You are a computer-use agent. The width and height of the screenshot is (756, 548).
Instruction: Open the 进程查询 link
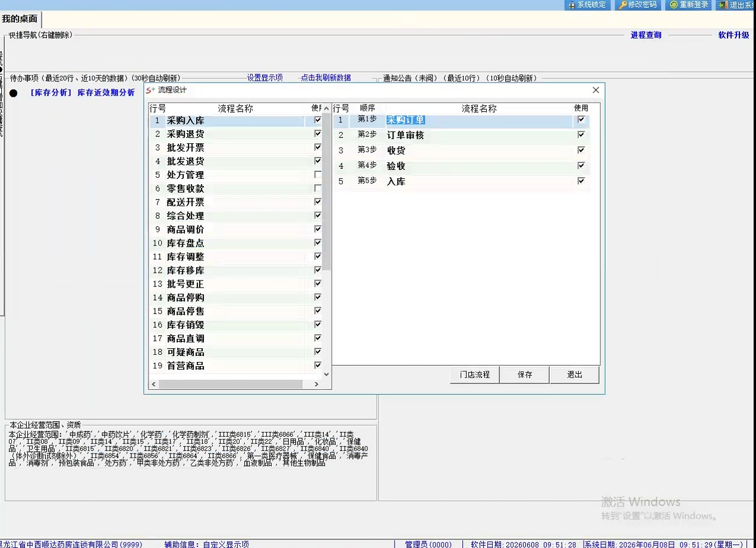[x=646, y=35]
